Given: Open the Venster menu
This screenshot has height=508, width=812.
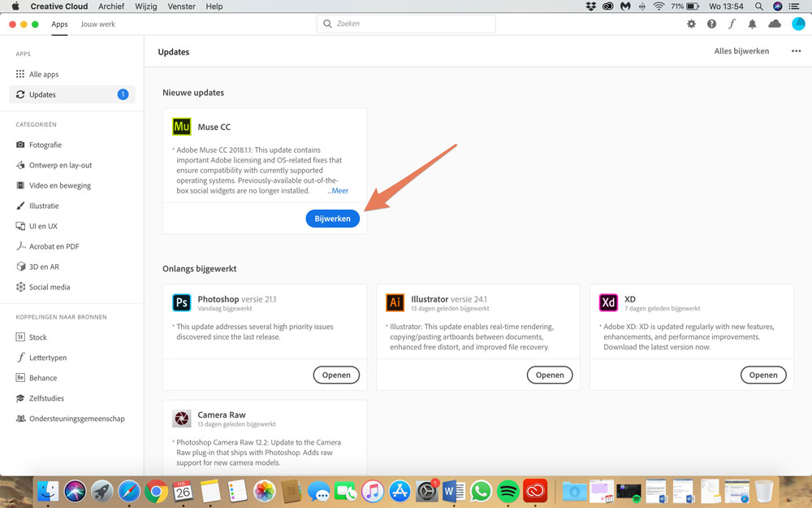Looking at the screenshot, I should point(181,7).
